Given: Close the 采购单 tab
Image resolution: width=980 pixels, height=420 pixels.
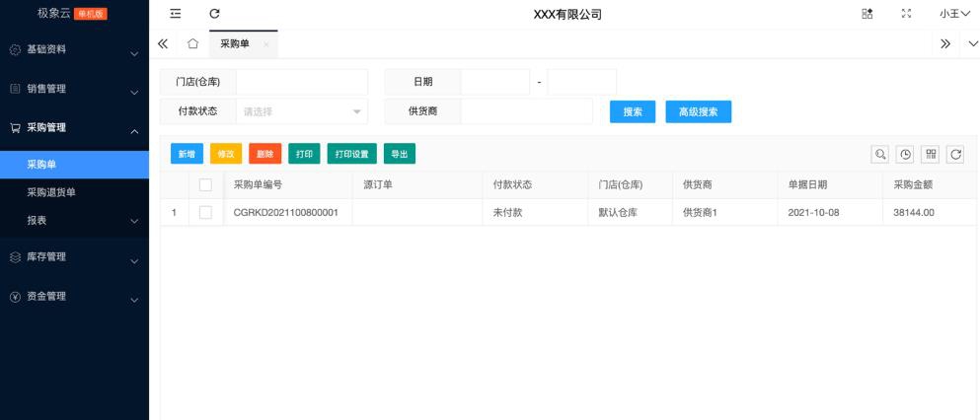Looking at the screenshot, I should (x=266, y=44).
